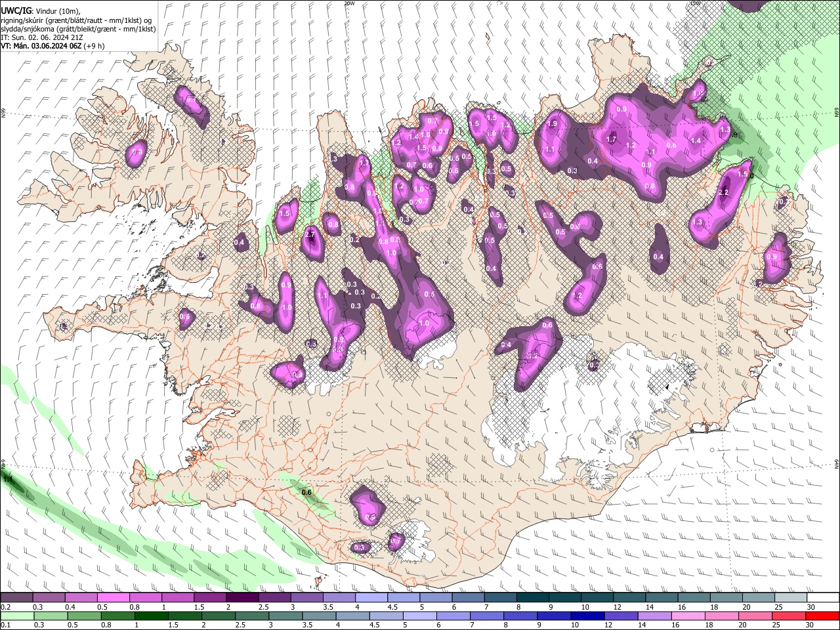Click the 1.9 precipitation value on the map
This screenshot has height=630, width=840.
(x=552, y=123)
